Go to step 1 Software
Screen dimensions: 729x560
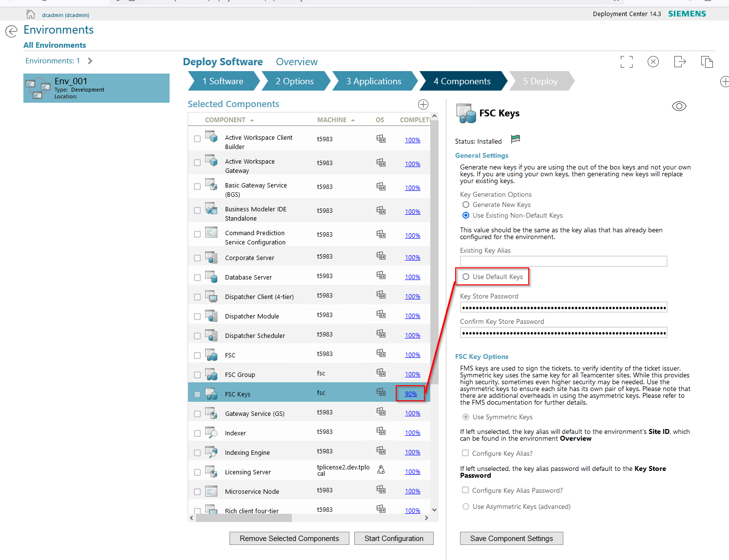(x=223, y=81)
